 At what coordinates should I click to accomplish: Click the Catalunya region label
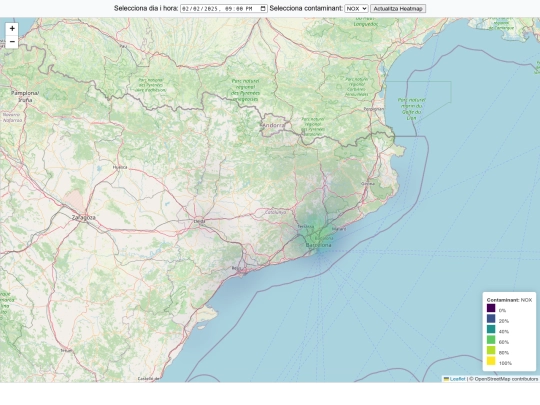point(276,212)
